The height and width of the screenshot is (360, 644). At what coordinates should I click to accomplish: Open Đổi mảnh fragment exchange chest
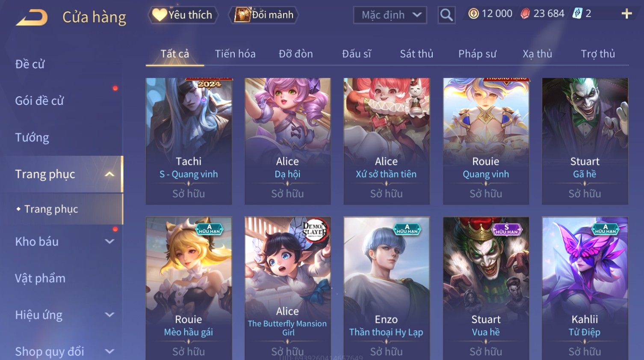coord(263,15)
